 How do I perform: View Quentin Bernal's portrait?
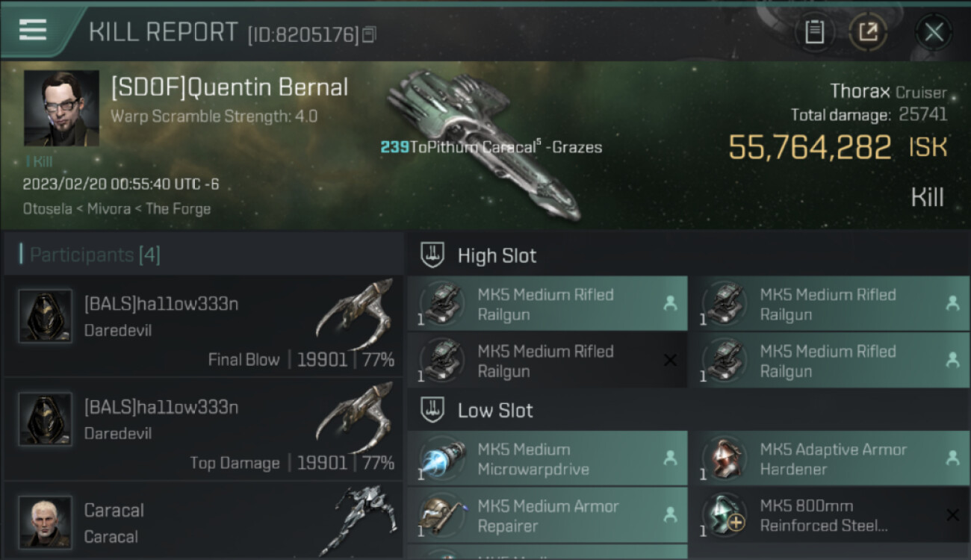(x=61, y=108)
